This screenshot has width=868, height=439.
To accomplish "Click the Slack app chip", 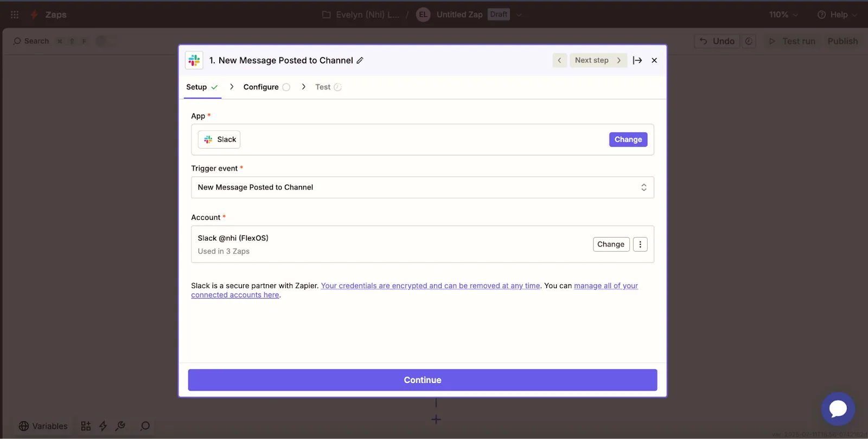I will tap(219, 139).
